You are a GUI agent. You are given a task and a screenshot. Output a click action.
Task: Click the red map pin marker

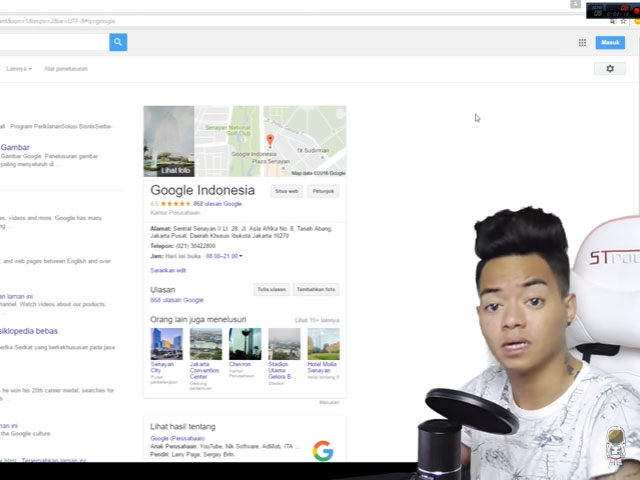click(269, 142)
